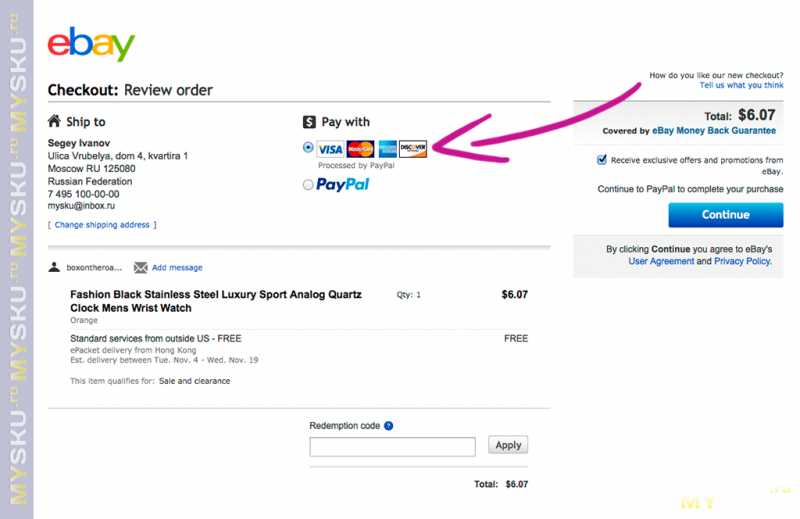This screenshot has height=519, width=800.
Task: Click the American Express card icon
Action: (388, 149)
